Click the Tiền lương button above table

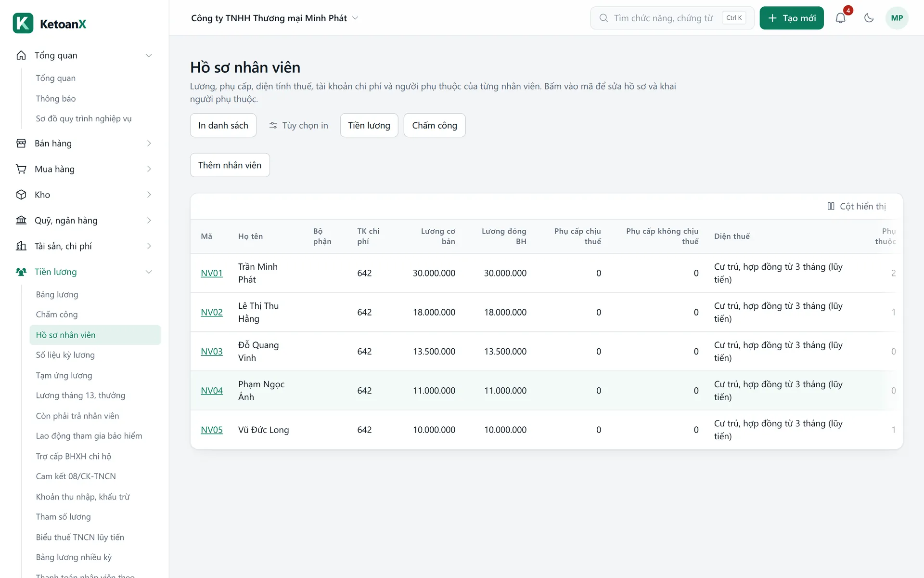369,125
